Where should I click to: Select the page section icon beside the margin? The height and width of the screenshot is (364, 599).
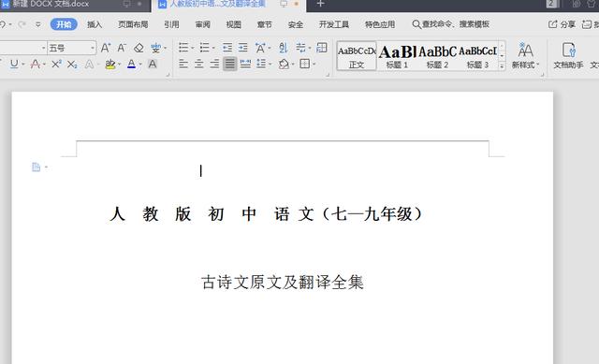36,167
